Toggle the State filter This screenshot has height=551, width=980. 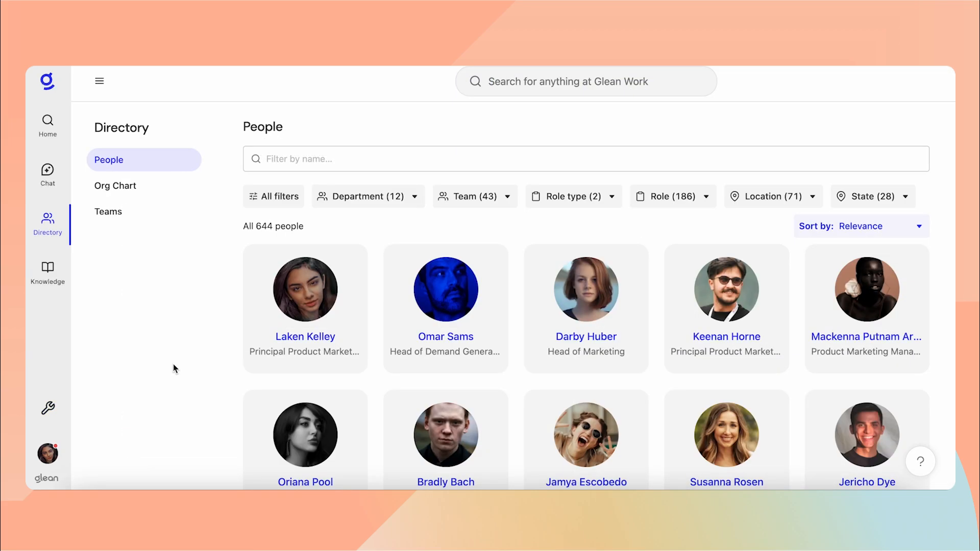point(872,196)
